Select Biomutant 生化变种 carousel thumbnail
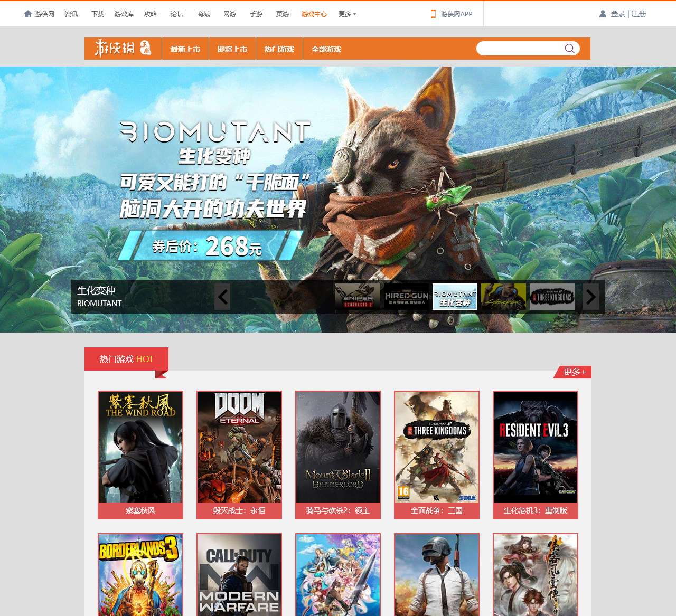The height and width of the screenshot is (616, 676). click(455, 297)
